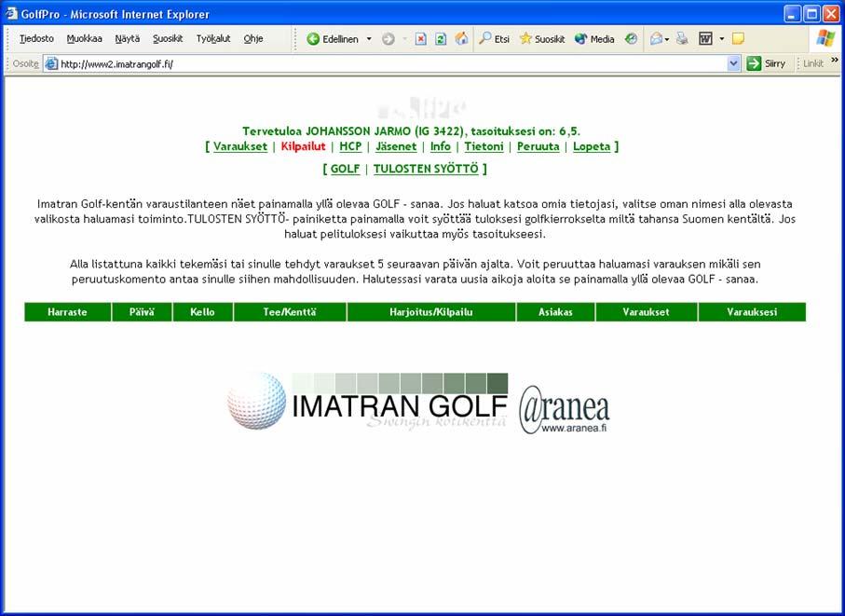Go to the Home page icon
Screen dimensions: 845x616
click(x=461, y=39)
